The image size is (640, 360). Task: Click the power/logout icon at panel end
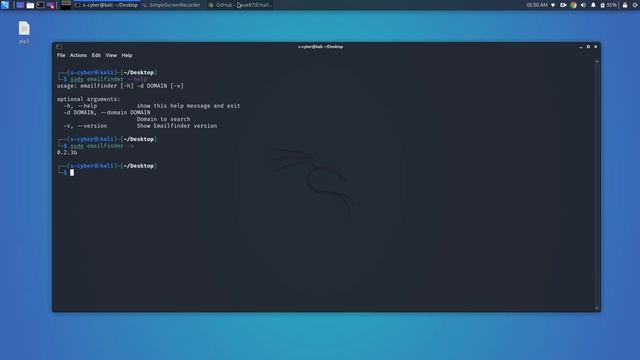(635, 5)
